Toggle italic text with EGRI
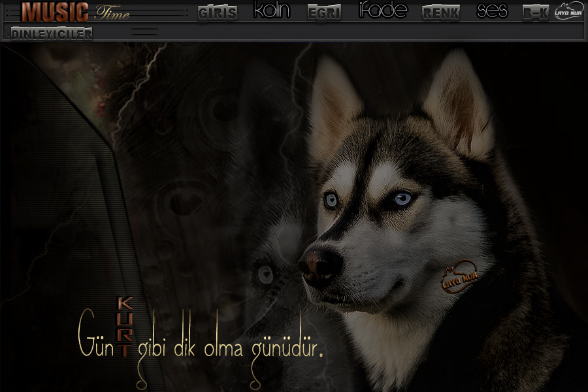The width and height of the screenshot is (588, 392). [x=324, y=13]
